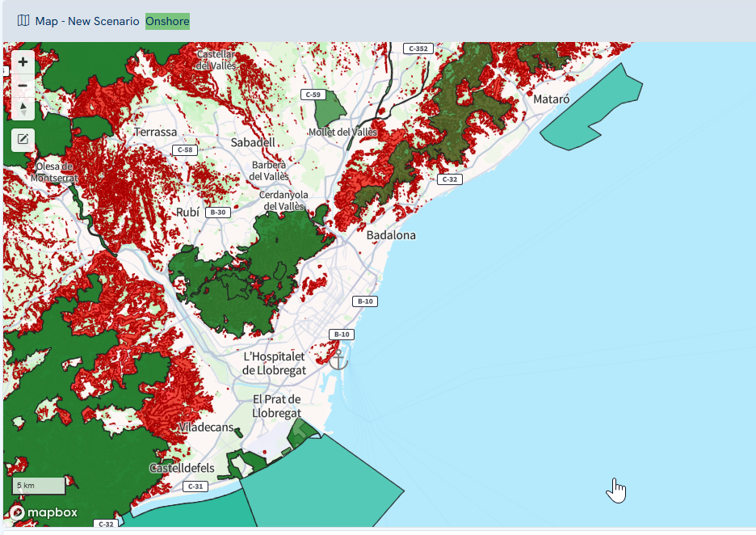Click the C-352 road shield

pyautogui.click(x=418, y=48)
